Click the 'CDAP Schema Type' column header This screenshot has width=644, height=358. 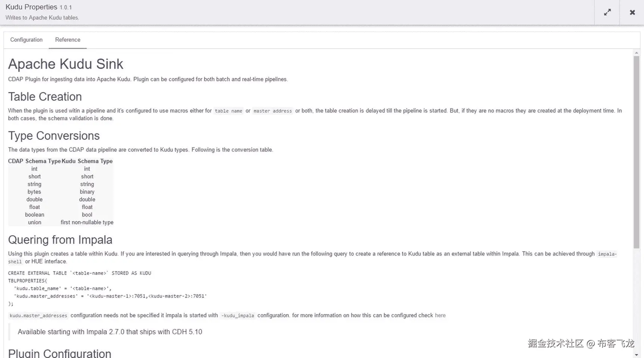[x=34, y=161]
